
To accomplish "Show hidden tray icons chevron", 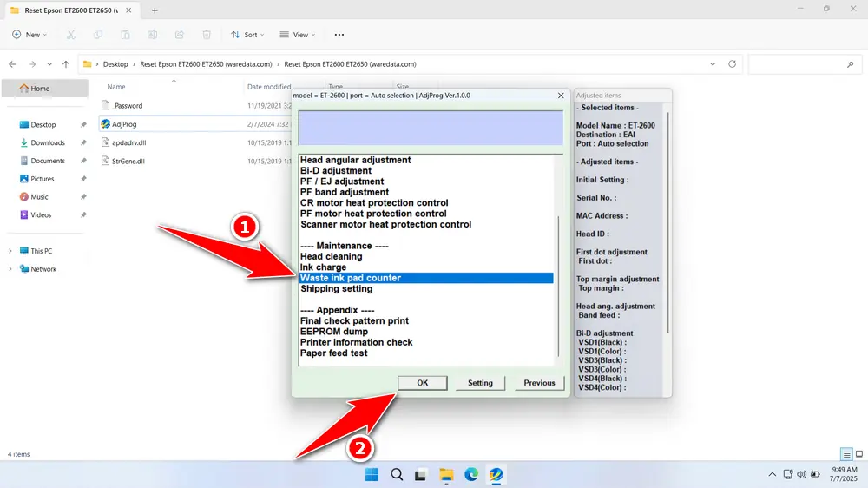I will pos(772,474).
